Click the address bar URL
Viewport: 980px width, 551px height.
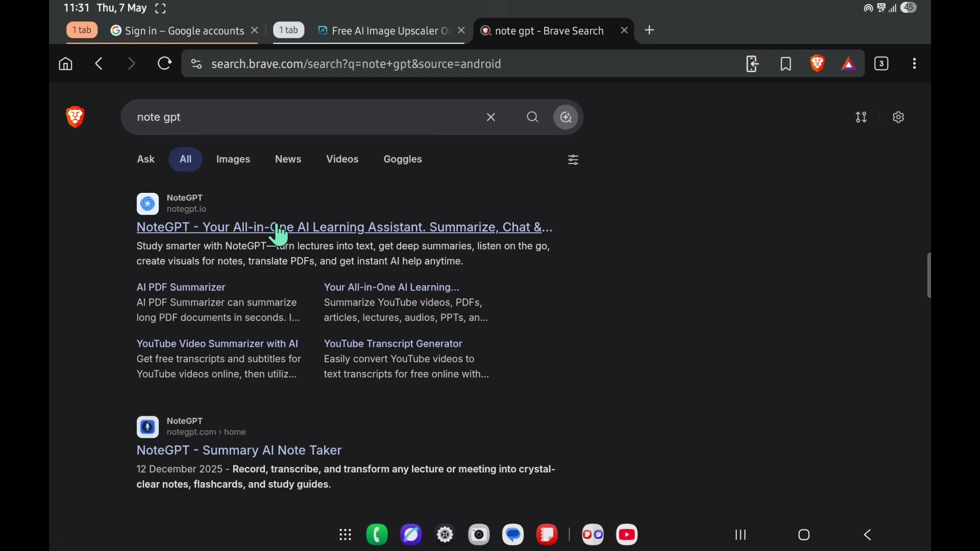pyautogui.click(x=357, y=65)
